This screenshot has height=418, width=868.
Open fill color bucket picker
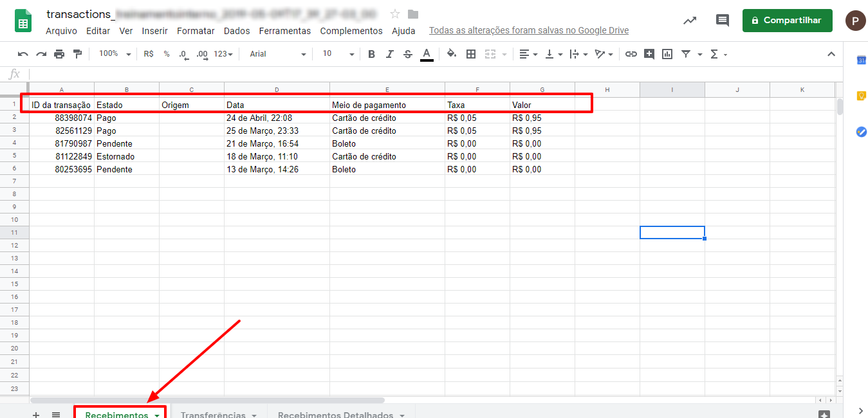pos(452,54)
